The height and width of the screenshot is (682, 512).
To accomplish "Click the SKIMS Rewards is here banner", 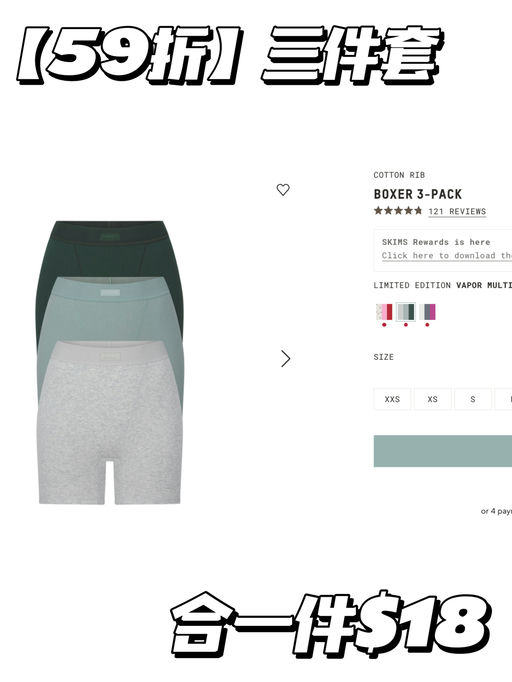I will tap(443, 250).
